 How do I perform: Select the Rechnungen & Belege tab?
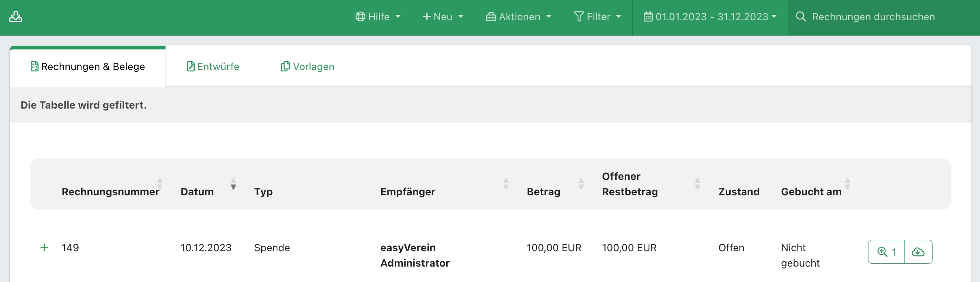pyautogui.click(x=88, y=66)
